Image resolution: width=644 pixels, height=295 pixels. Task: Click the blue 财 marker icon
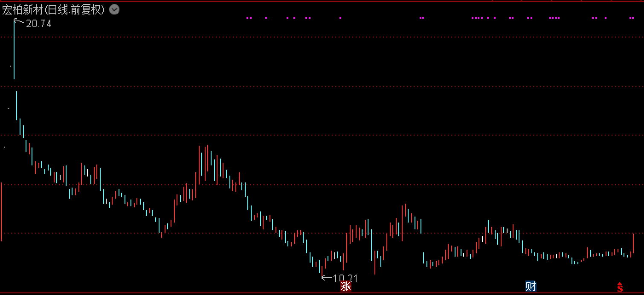click(x=531, y=286)
